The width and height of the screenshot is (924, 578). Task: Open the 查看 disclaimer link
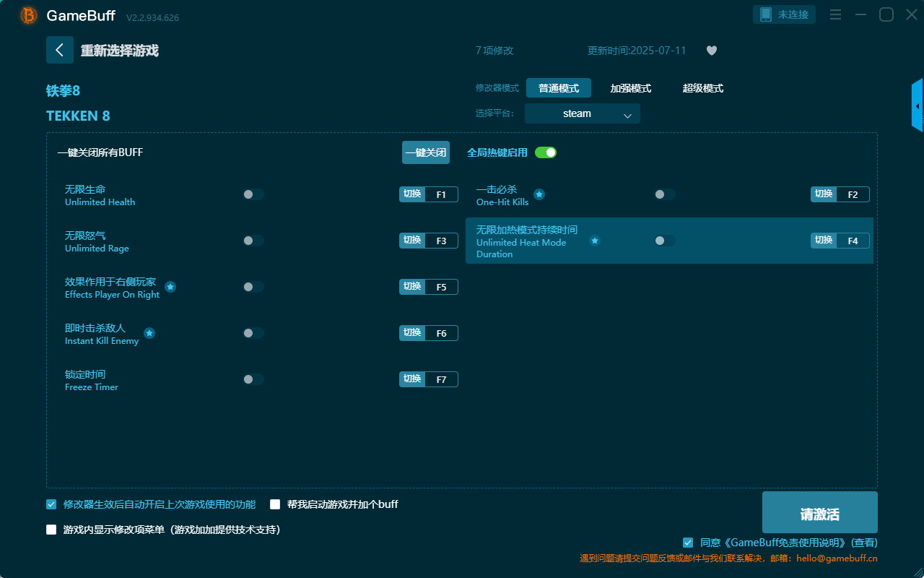(864, 542)
